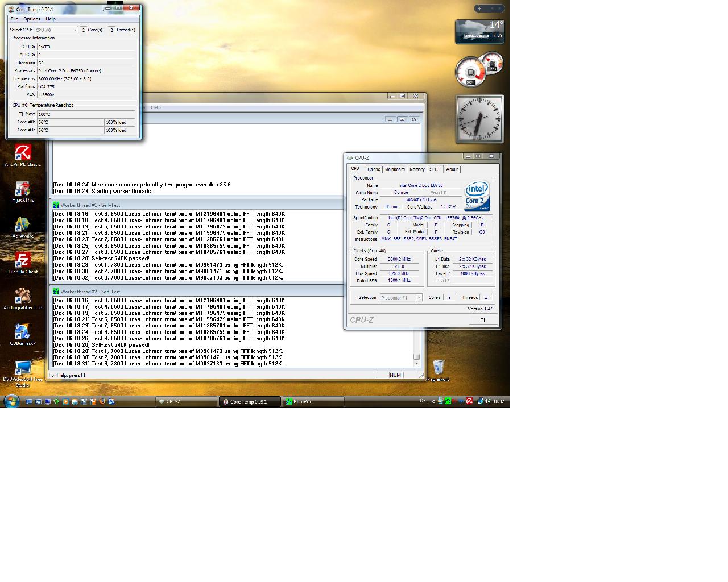
Task: Switch to the Mainboard tab in CPU-Z
Action: coord(395,169)
